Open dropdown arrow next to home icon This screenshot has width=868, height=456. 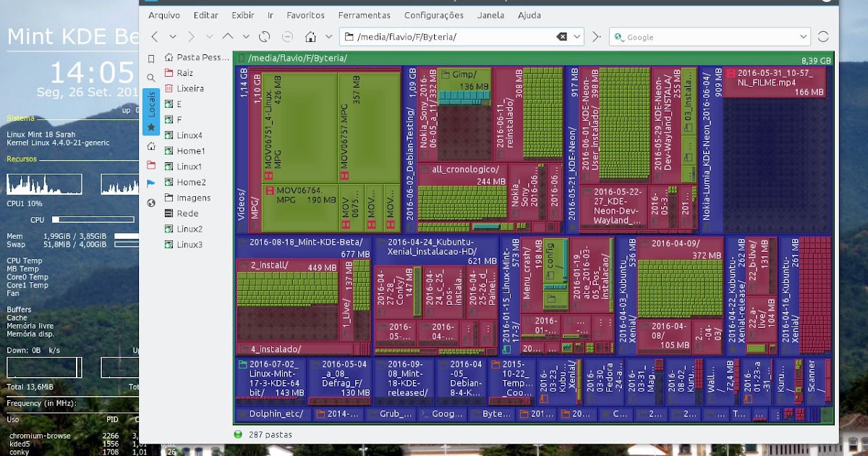tap(328, 37)
